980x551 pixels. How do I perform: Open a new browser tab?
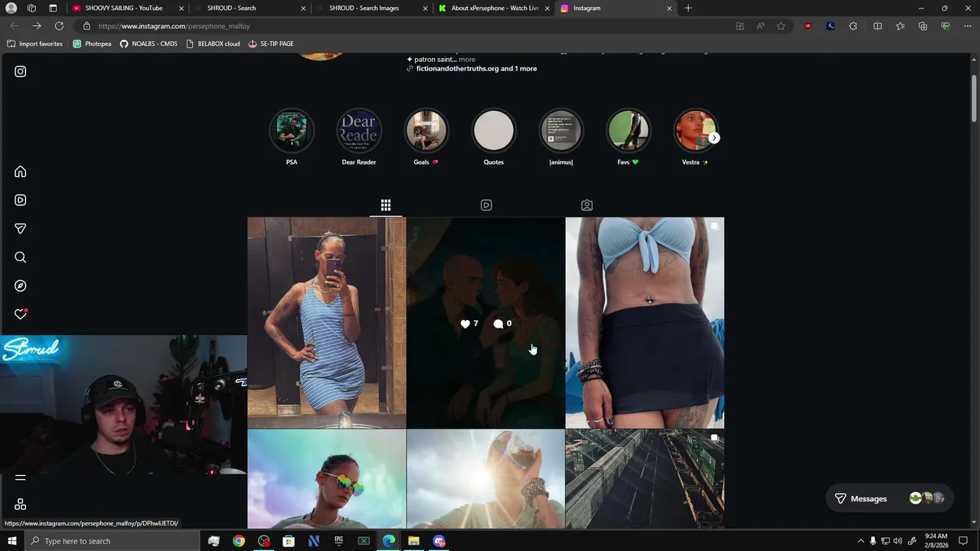click(688, 8)
